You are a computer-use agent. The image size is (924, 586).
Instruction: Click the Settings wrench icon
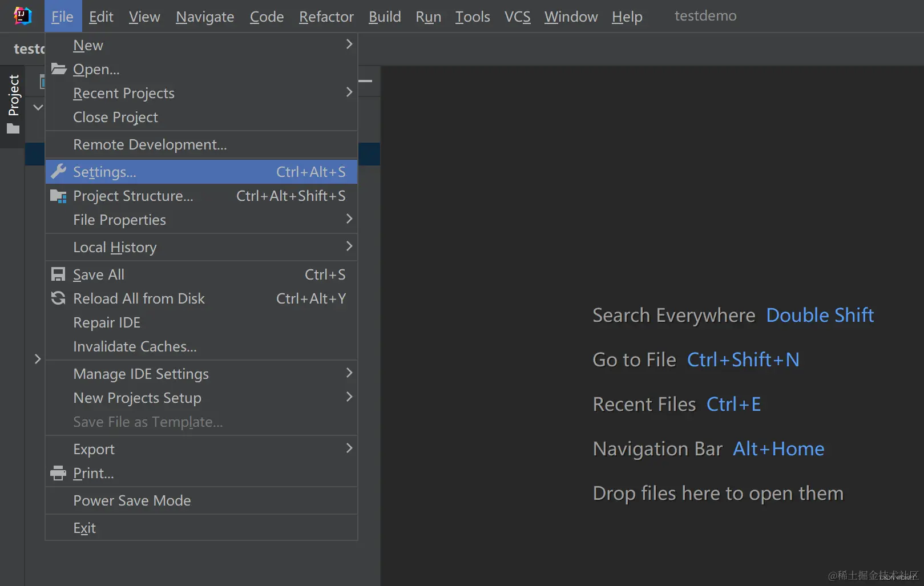(x=58, y=171)
